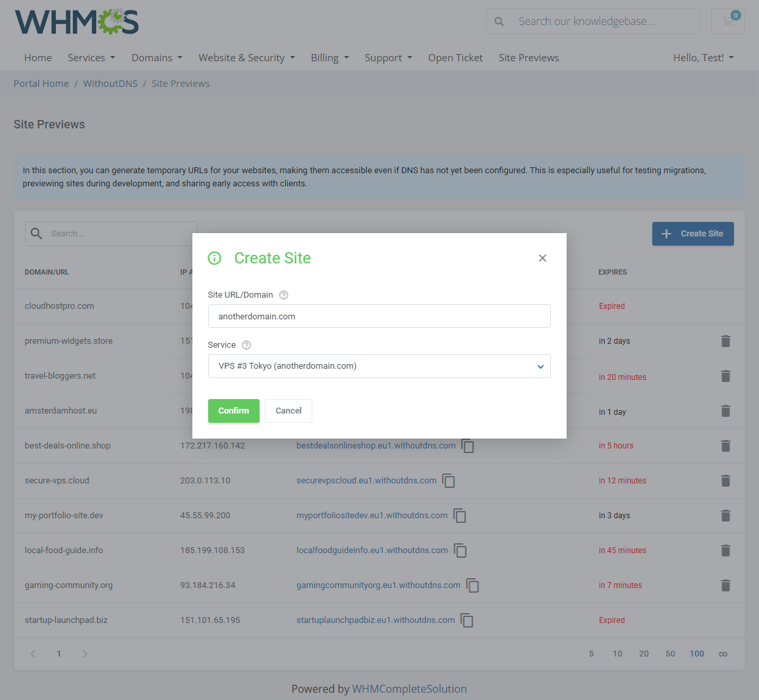Click the info icon beside Create Site title
The image size is (759, 700).
coord(214,258)
